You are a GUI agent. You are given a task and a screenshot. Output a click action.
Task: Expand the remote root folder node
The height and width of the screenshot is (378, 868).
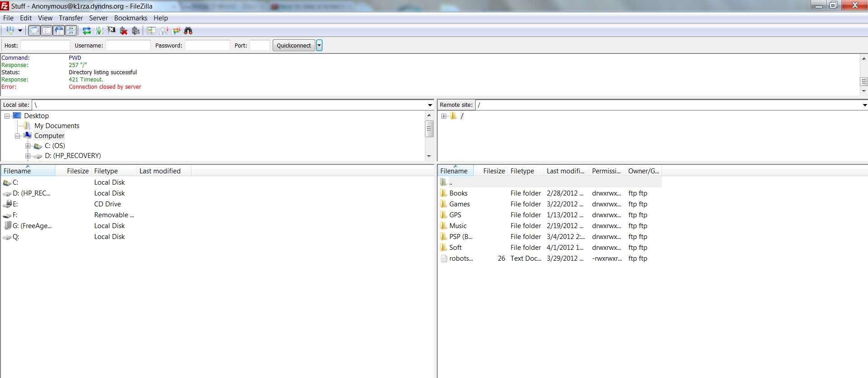point(444,116)
